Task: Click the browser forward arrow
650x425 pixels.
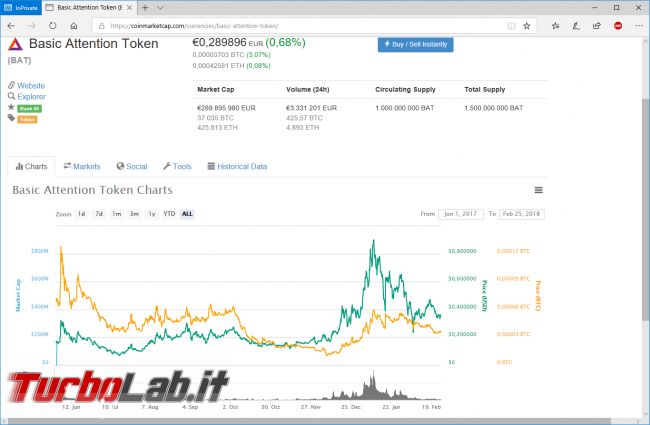Action: pyautogui.click(x=32, y=26)
